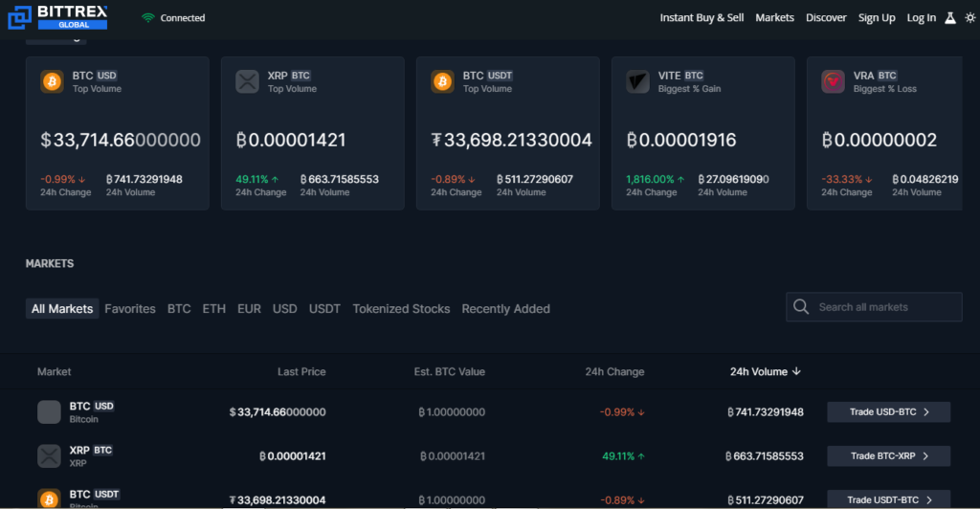Open the XRP BTC top volume card

(313, 133)
